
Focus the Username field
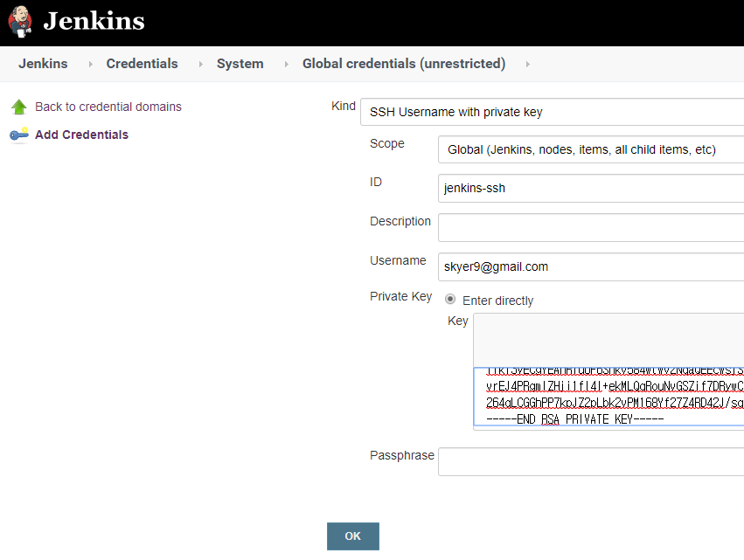pyautogui.click(x=591, y=267)
